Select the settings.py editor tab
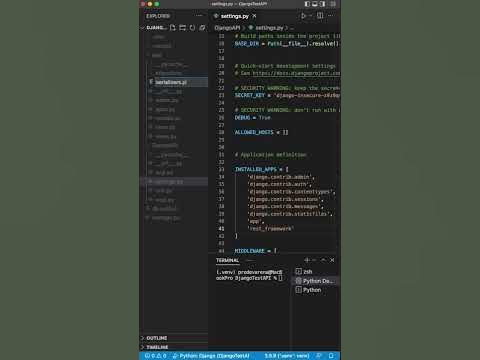This screenshot has height=360, width=480. 235,16
